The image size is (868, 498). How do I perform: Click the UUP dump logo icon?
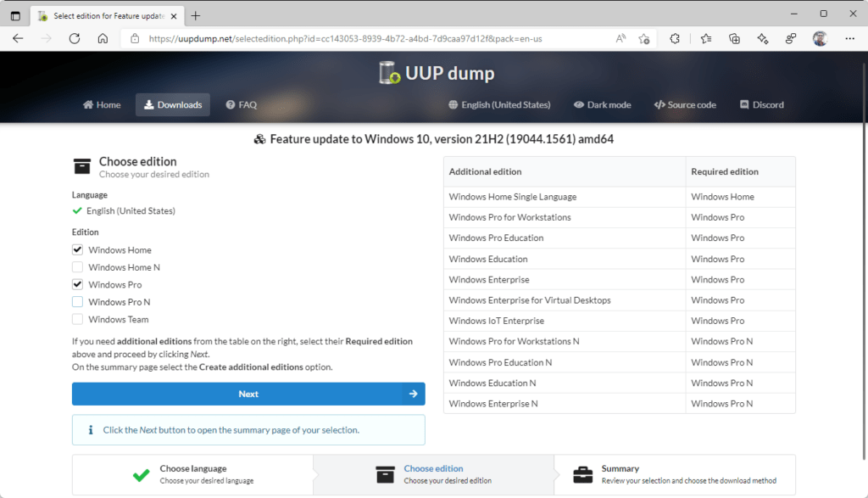coord(391,74)
